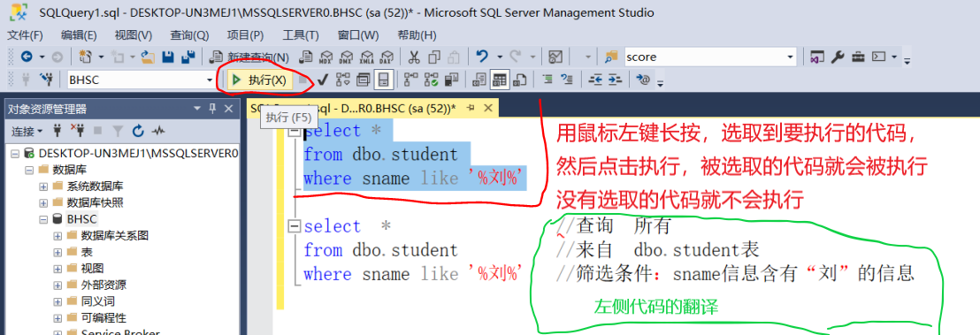
Task: Toggle Include Client Statistics
Action: tap(450, 80)
